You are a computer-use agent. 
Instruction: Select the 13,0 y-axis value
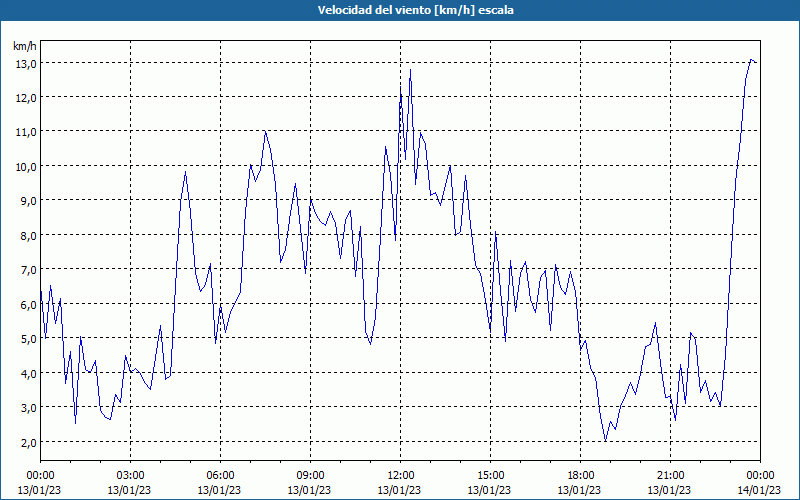tap(26, 64)
